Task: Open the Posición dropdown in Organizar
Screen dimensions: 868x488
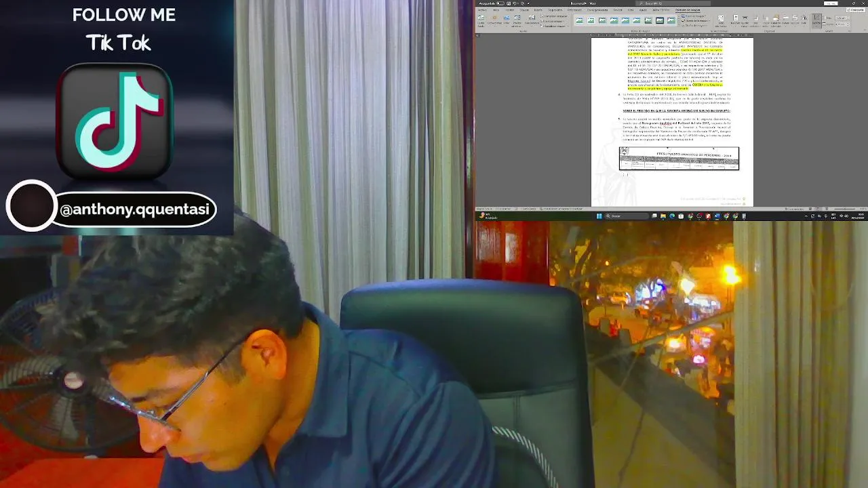Action: [735, 20]
